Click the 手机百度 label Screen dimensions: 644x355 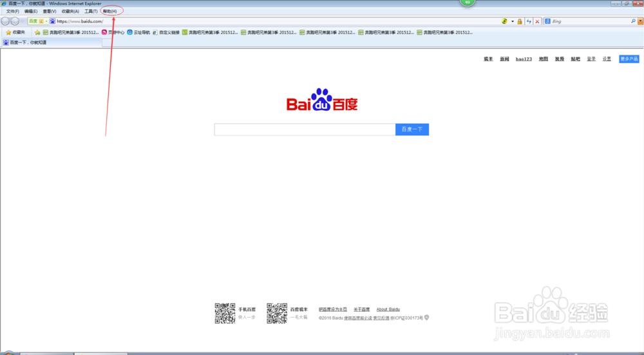247,309
